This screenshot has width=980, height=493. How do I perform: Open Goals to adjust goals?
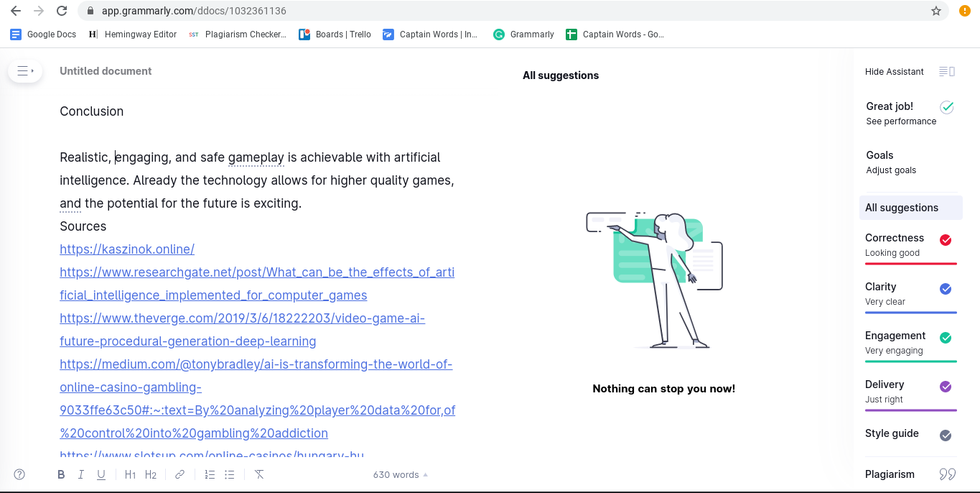tap(890, 162)
